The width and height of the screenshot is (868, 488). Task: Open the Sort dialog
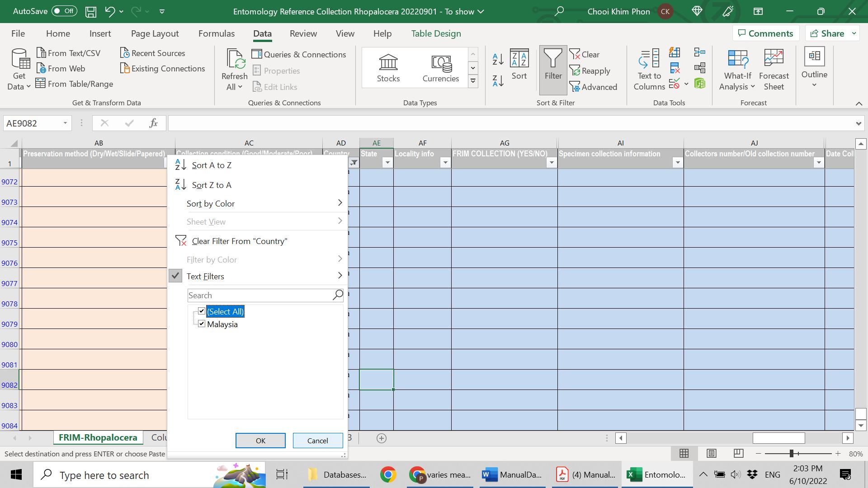(x=519, y=65)
